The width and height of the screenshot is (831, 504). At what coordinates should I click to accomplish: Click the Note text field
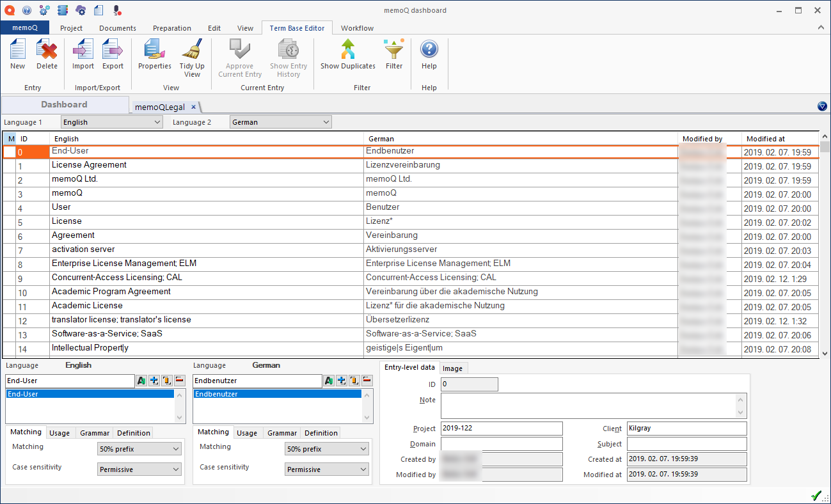tap(594, 406)
